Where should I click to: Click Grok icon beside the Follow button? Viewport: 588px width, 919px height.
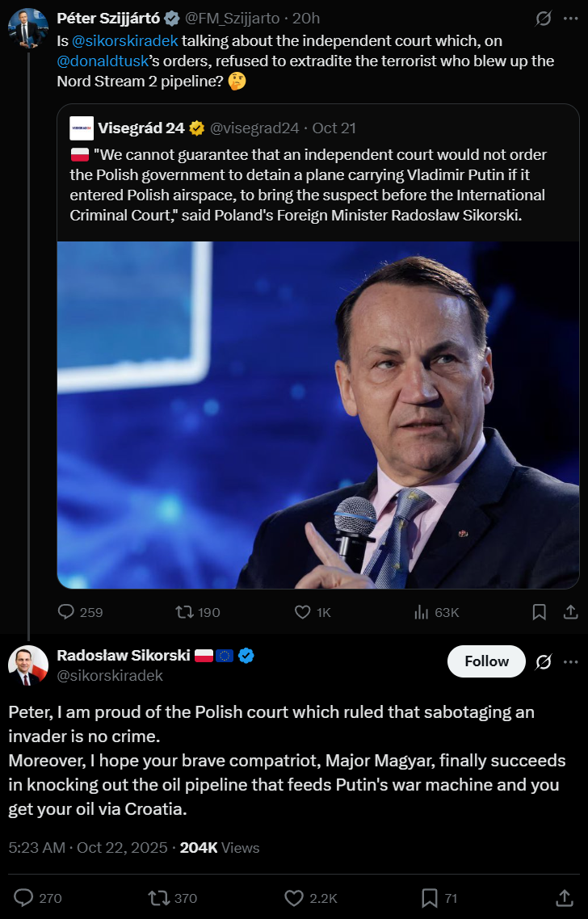click(544, 662)
